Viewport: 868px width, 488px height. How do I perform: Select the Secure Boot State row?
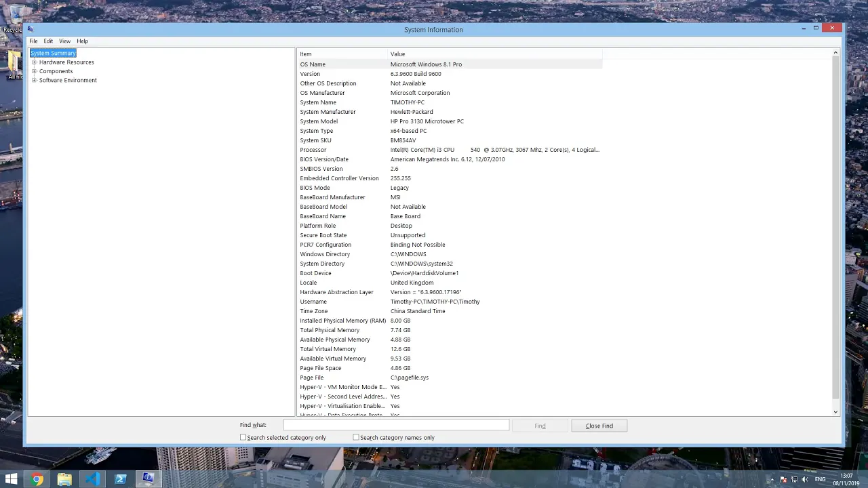(450, 235)
